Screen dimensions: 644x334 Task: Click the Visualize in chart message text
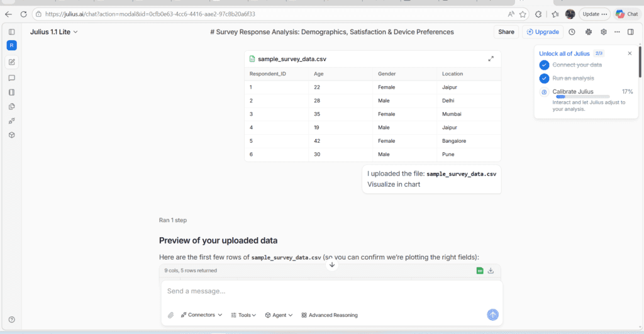coord(394,184)
